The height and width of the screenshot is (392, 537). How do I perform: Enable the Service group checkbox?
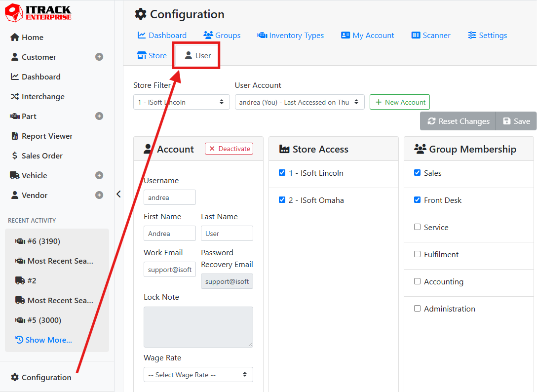[418, 227]
